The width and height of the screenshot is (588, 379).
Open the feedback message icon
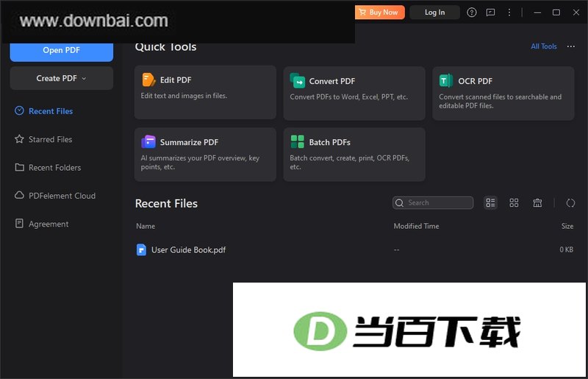[490, 13]
